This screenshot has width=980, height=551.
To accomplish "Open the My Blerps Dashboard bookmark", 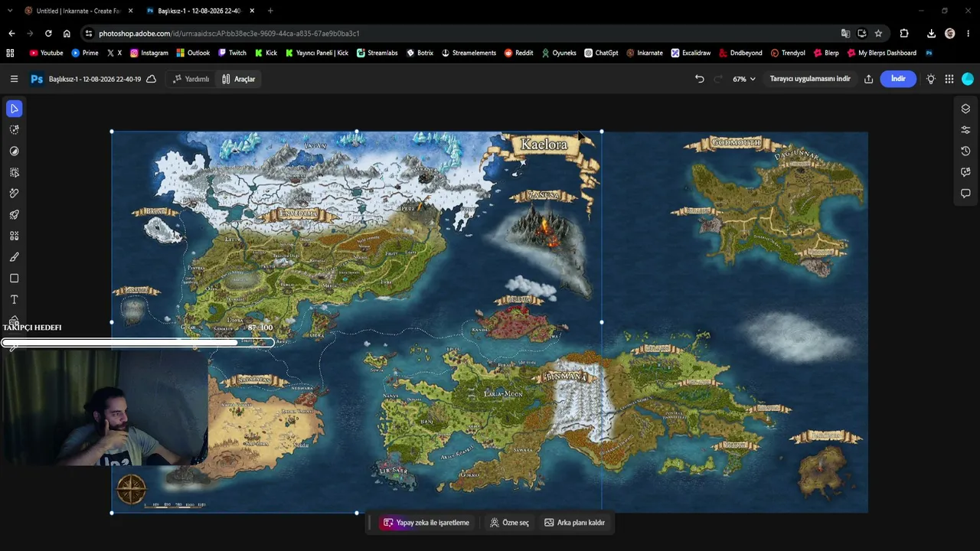I will (882, 53).
